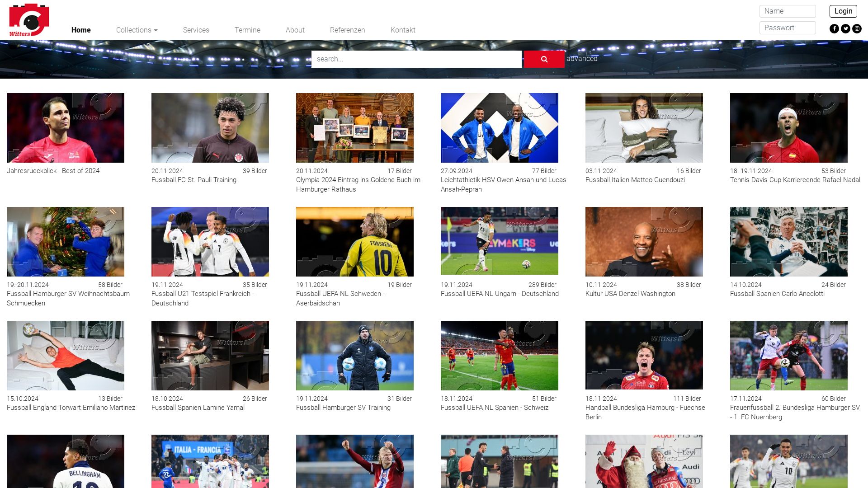This screenshot has height=488, width=868.
Task: Click 'Tennis Davis Cup Karriereende Rafael Nadal' title
Action: coord(795,180)
